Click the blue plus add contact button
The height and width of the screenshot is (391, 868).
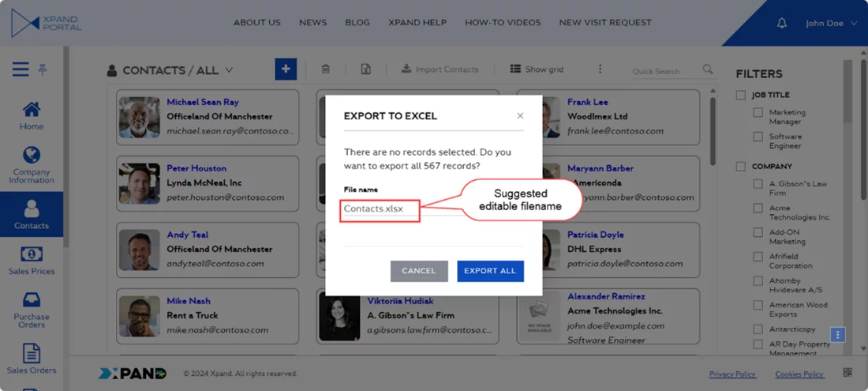pyautogui.click(x=286, y=70)
